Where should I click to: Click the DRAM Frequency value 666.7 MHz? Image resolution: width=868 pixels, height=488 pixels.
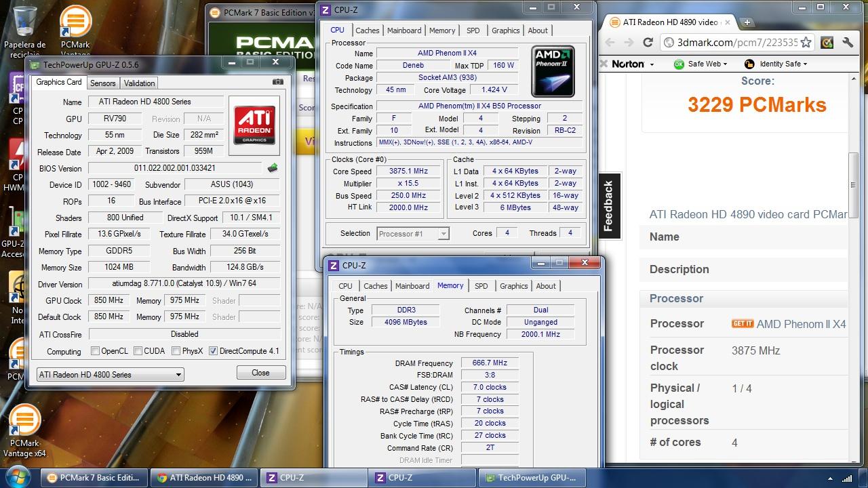click(x=490, y=363)
